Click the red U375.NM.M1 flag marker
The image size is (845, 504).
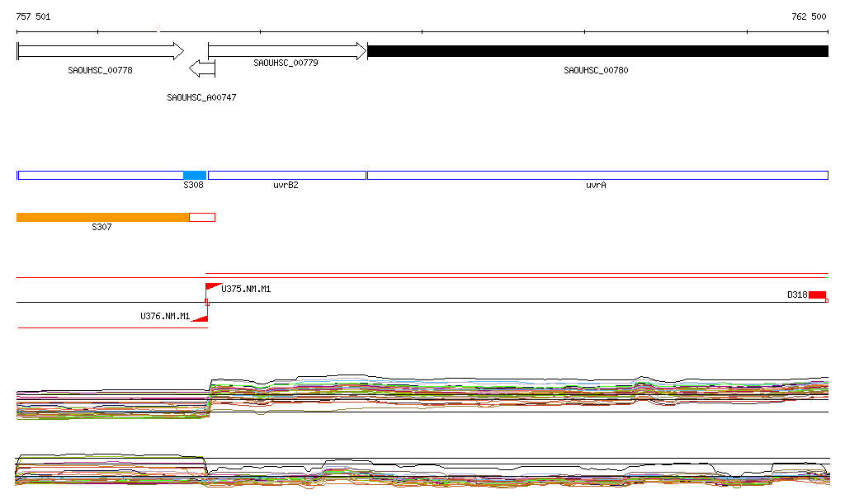[x=213, y=287]
